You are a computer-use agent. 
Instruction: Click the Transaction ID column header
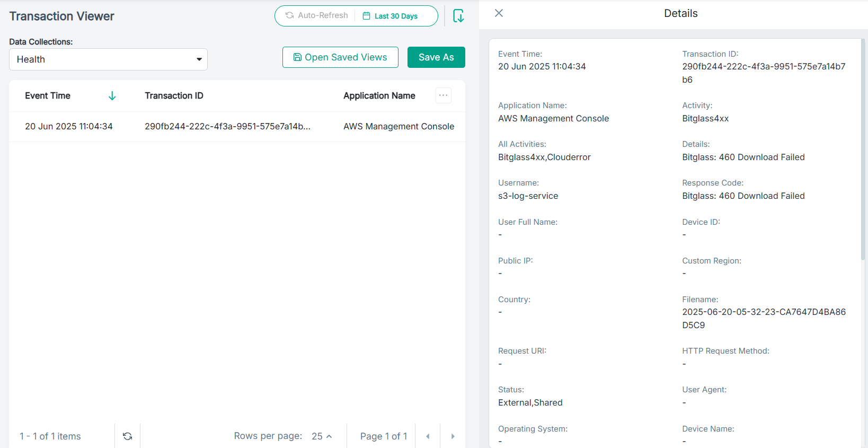(x=174, y=96)
